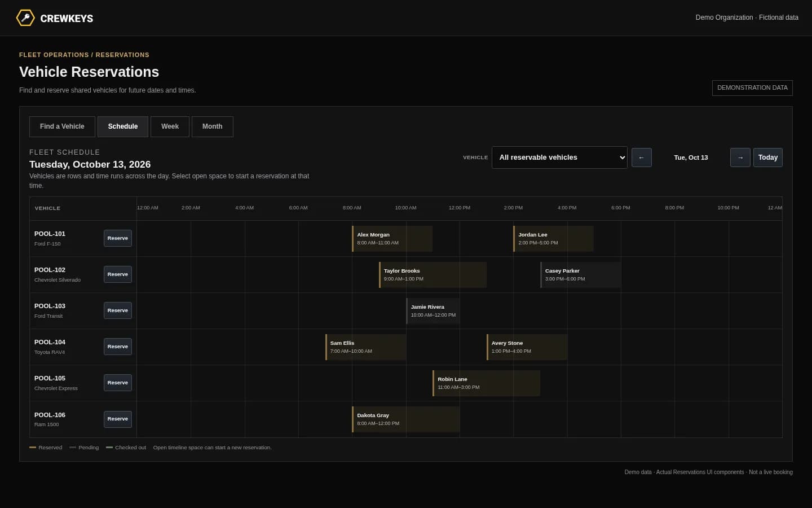Reserve the POOL-103 Ford Transit
The height and width of the screenshot is (508, 812).
pos(118,310)
